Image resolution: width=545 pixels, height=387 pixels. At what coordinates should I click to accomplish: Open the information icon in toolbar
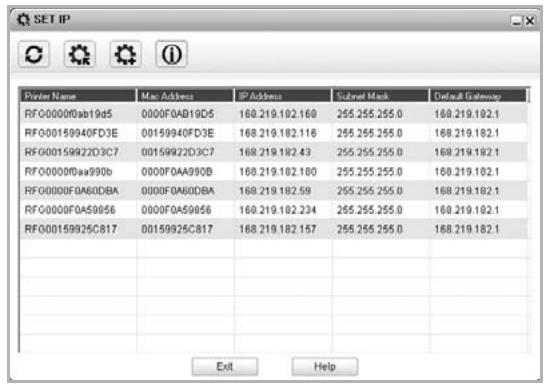171,54
